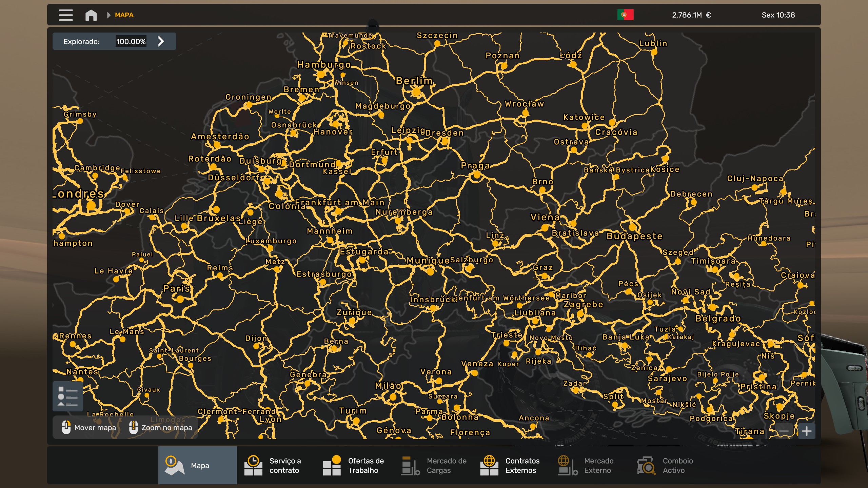Click the Berlim city marker
The image size is (868, 488).
tap(416, 92)
